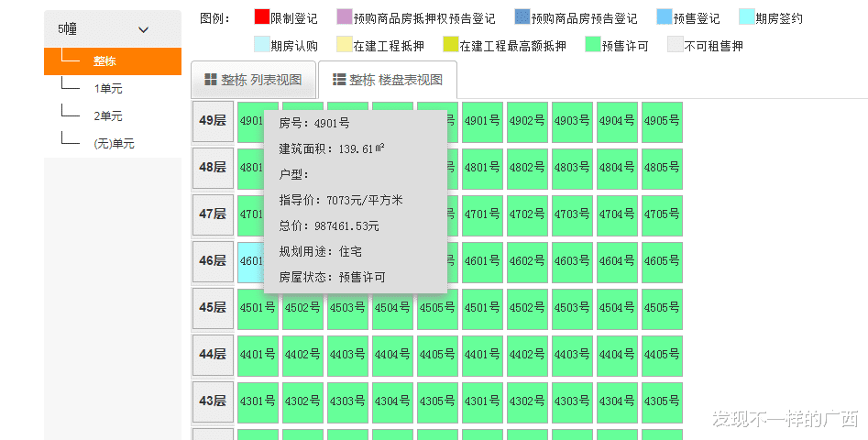The image size is (868, 440).
Task: Select the fully visible 4903号 room cell
Action: tap(572, 122)
